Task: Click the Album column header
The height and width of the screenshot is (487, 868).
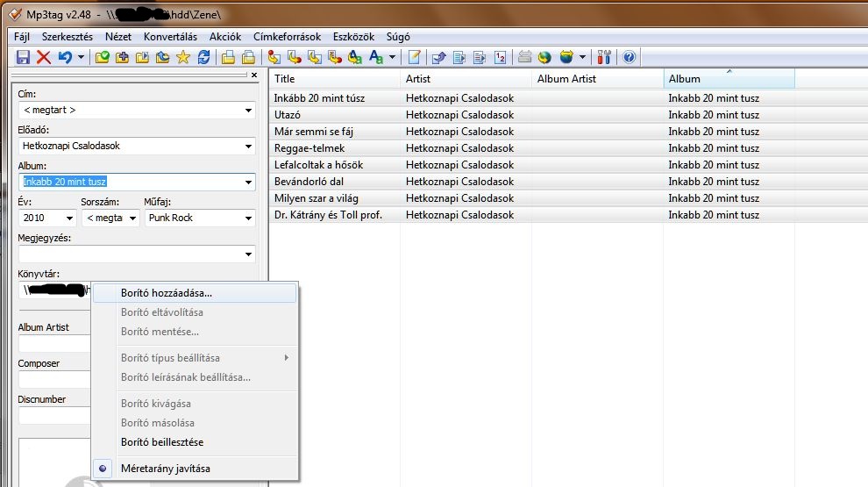Action: (x=728, y=79)
